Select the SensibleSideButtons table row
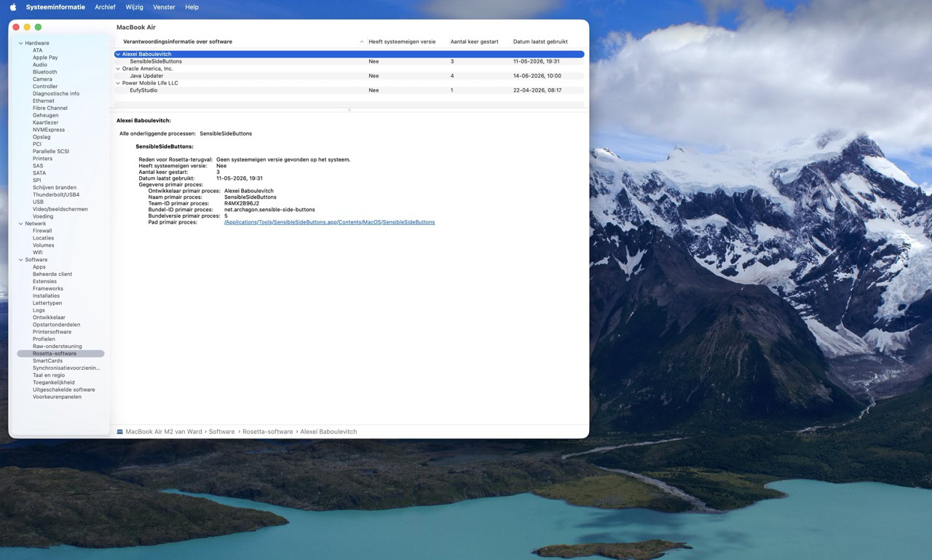 (349, 62)
